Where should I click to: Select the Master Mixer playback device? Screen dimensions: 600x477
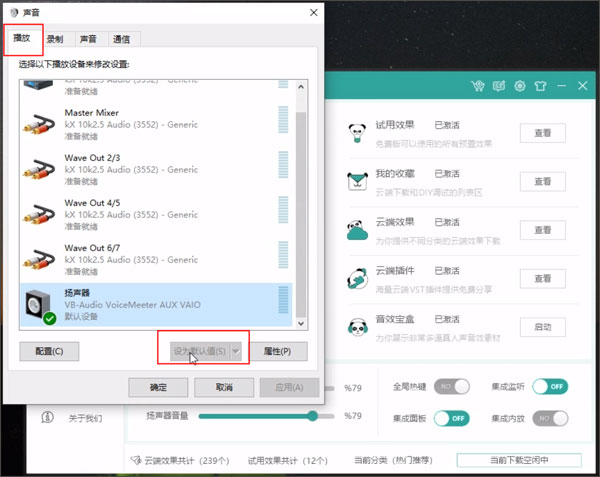pyautogui.click(x=156, y=124)
